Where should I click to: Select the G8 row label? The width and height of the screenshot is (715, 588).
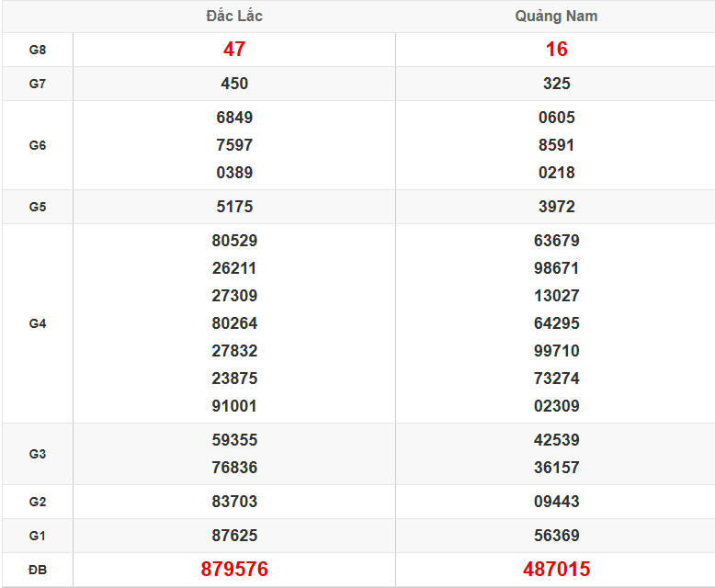37,50
